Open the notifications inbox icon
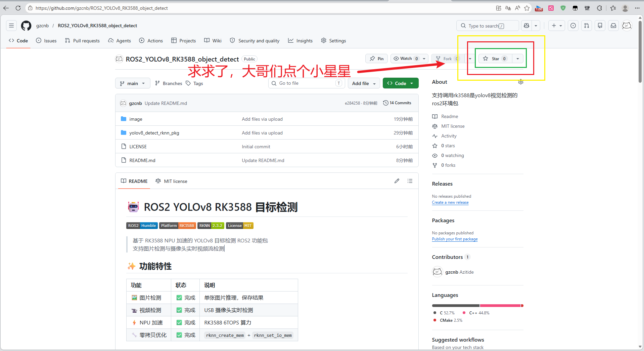644x351 pixels. coord(613,26)
